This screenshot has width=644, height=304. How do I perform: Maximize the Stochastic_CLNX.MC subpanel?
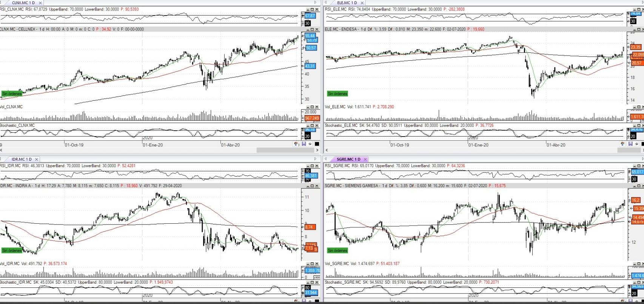coord(312,126)
